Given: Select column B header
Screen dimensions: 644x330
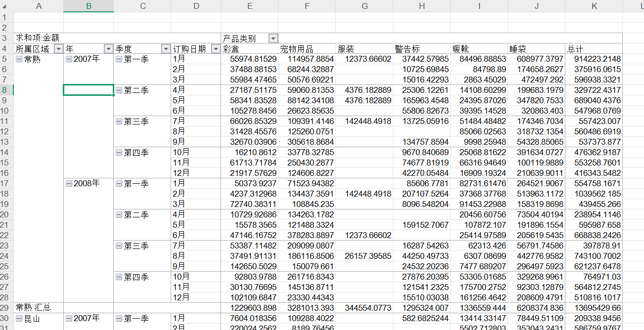Looking at the screenshot, I should click(x=89, y=6).
